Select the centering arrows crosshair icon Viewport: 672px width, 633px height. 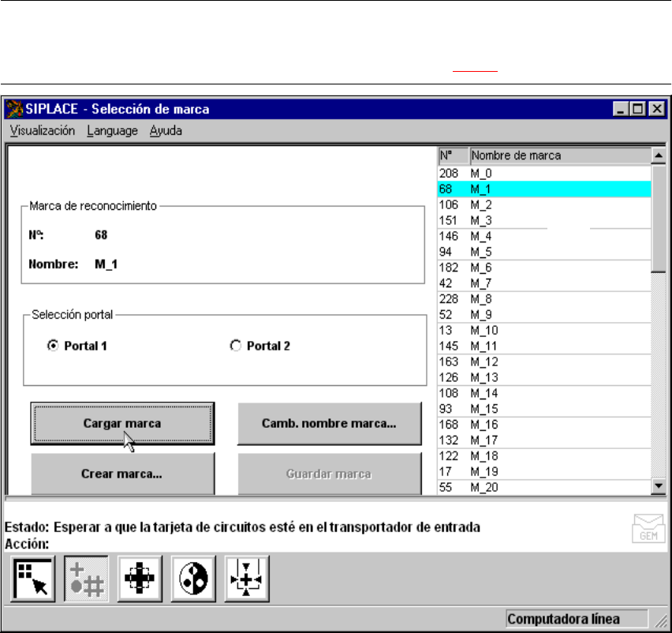[247, 579]
